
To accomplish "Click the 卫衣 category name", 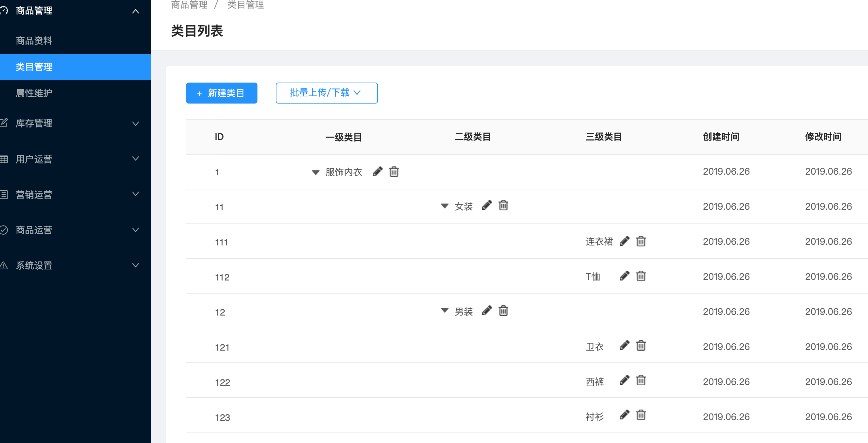I will click(x=595, y=347).
